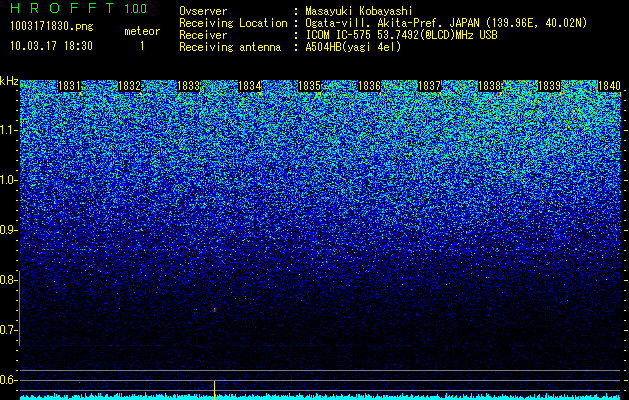Click the A504HB(yagi 4el) antenna value
This screenshot has width=629, height=400.
pos(353,47)
